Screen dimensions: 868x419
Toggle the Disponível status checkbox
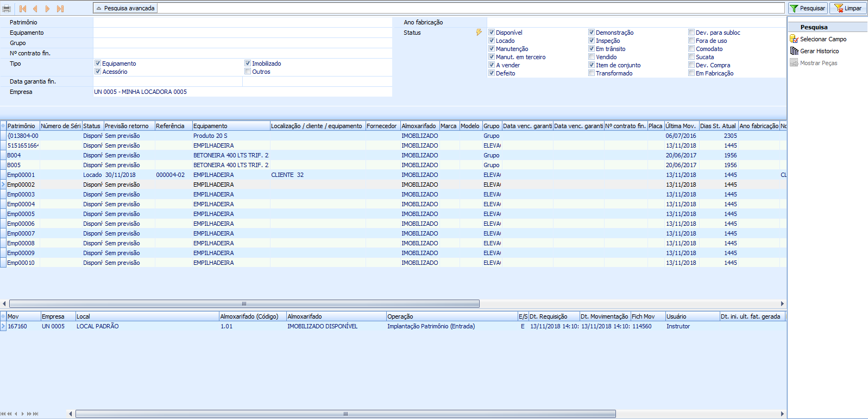[x=492, y=33]
